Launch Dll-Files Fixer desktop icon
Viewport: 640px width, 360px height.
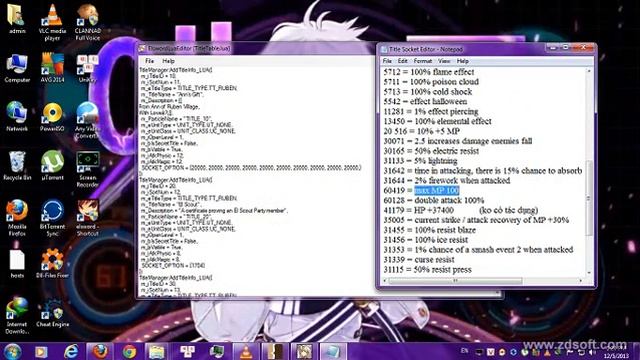(x=52, y=264)
